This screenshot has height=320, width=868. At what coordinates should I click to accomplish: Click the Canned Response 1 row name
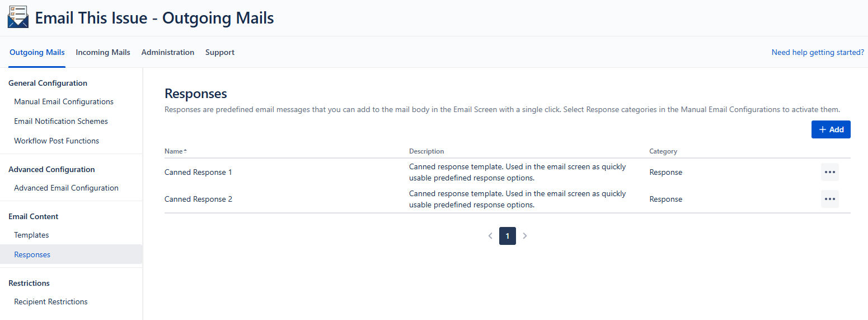tap(198, 172)
